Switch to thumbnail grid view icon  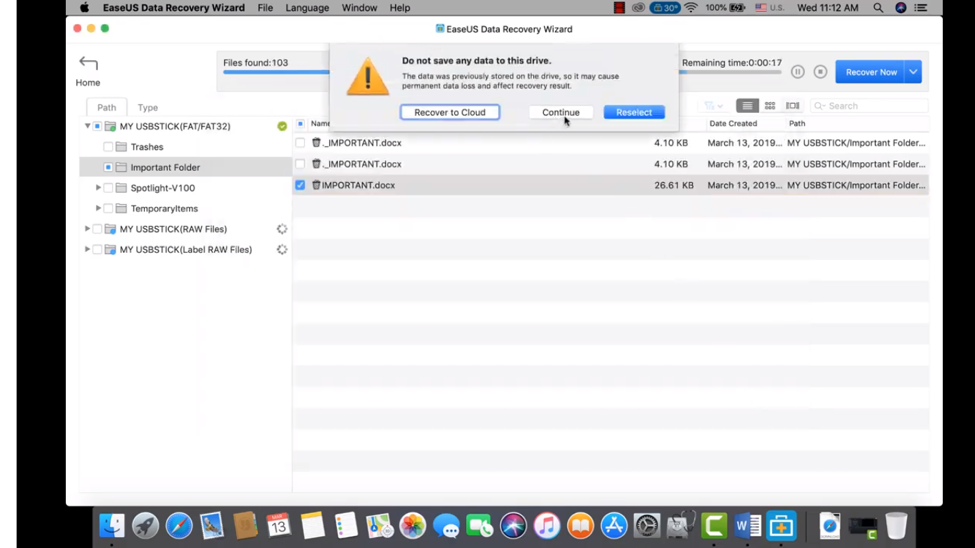pyautogui.click(x=770, y=106)
